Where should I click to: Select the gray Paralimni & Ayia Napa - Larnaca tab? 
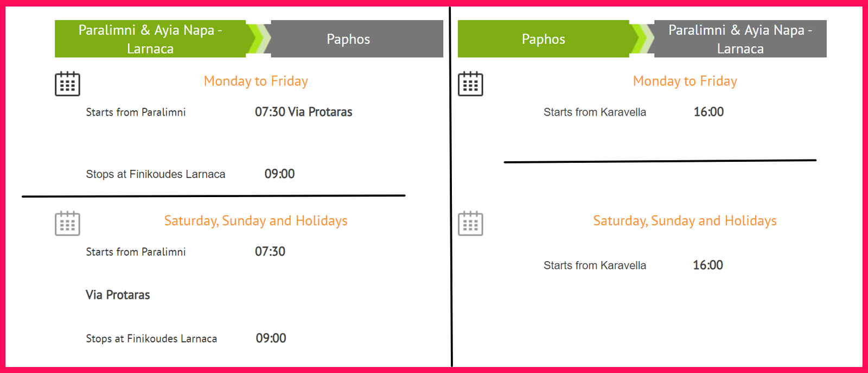click(x=740, y=39)
